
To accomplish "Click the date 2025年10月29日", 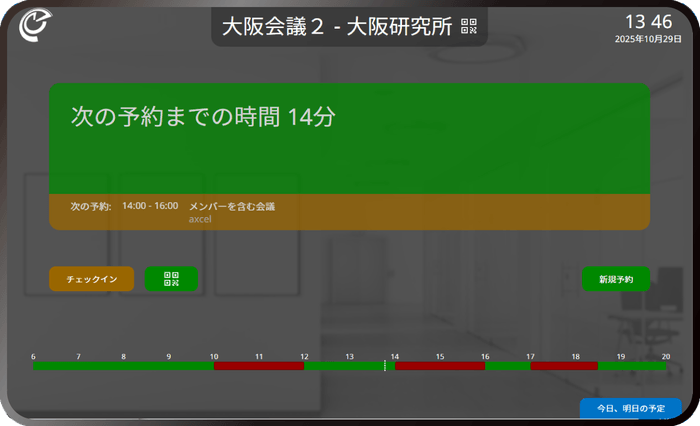I will [x=648, y=39].
